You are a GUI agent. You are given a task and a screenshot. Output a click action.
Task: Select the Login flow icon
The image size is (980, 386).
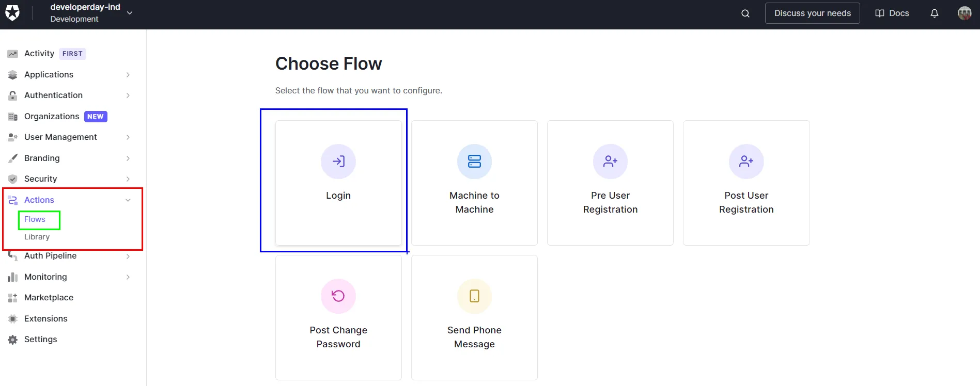[338, 162]
